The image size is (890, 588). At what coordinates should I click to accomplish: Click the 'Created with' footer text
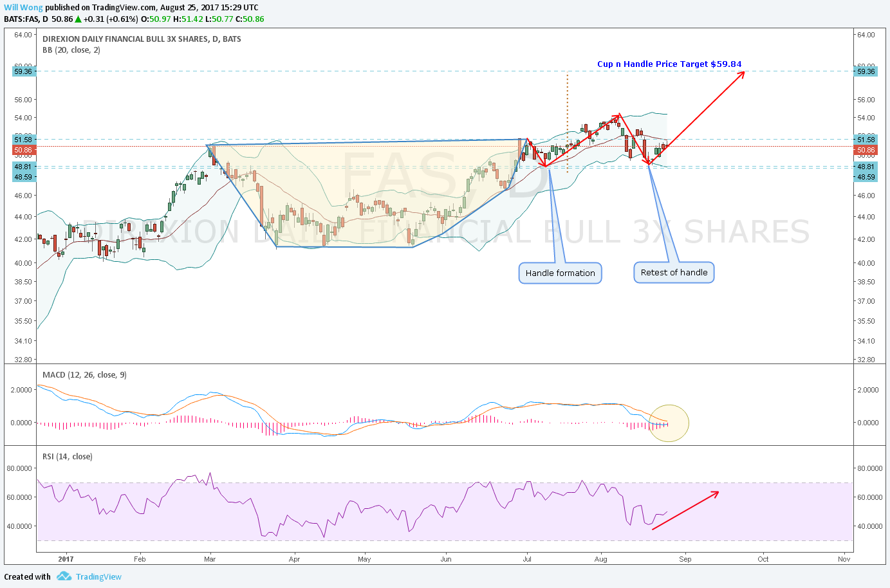click(27, 576)
